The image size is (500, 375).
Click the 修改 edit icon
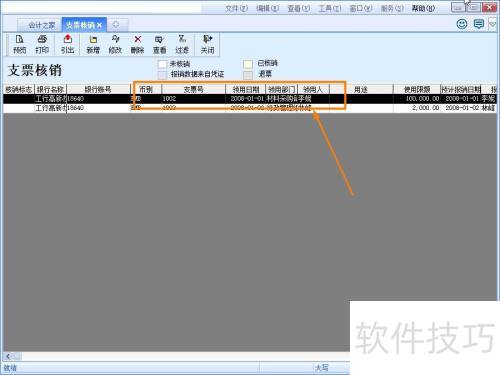[115, 44]
